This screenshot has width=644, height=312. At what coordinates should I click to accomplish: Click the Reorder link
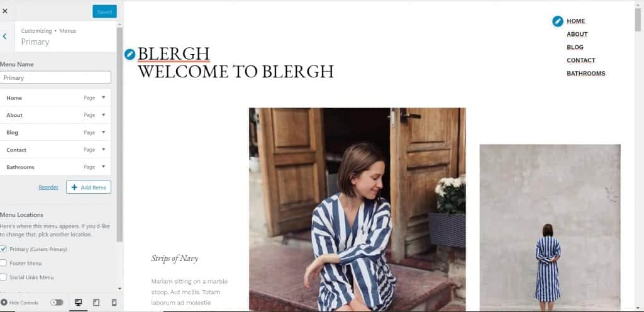(x=48, y=187)
